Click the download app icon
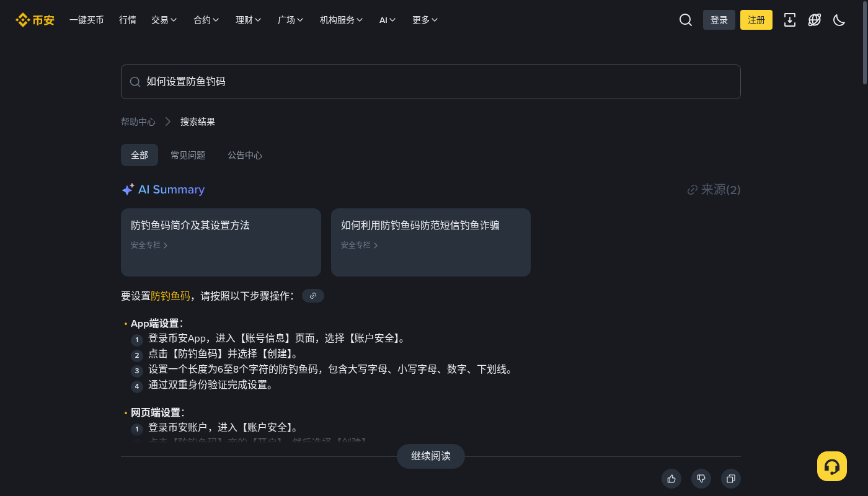 [790, 20]
